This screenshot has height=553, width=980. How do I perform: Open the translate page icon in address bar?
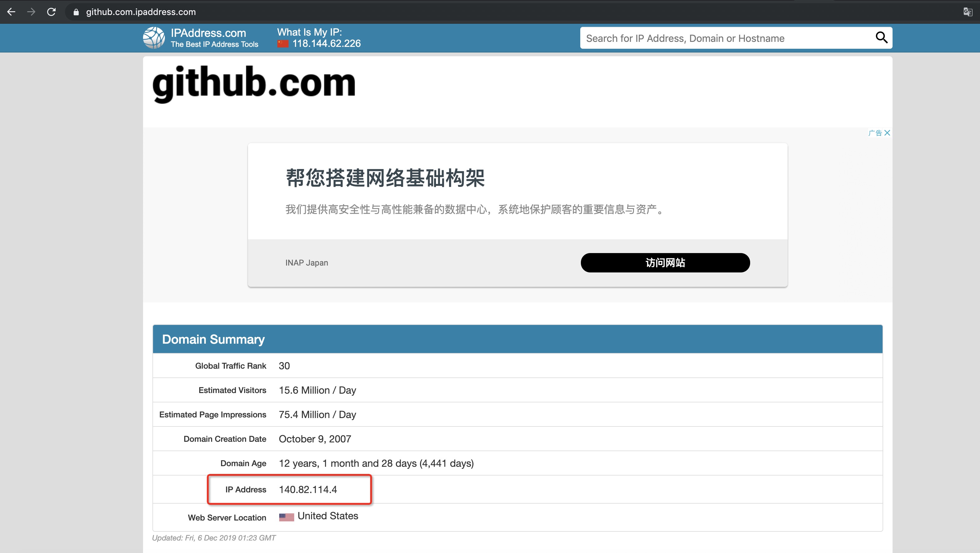pos(968,12)
